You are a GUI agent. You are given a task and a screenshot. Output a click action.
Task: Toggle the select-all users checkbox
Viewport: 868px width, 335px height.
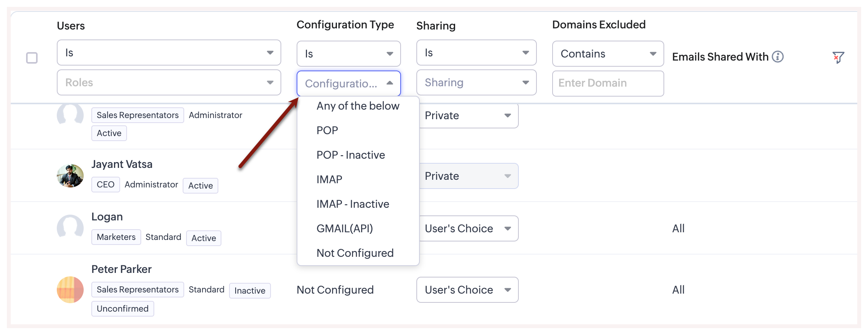32,58
